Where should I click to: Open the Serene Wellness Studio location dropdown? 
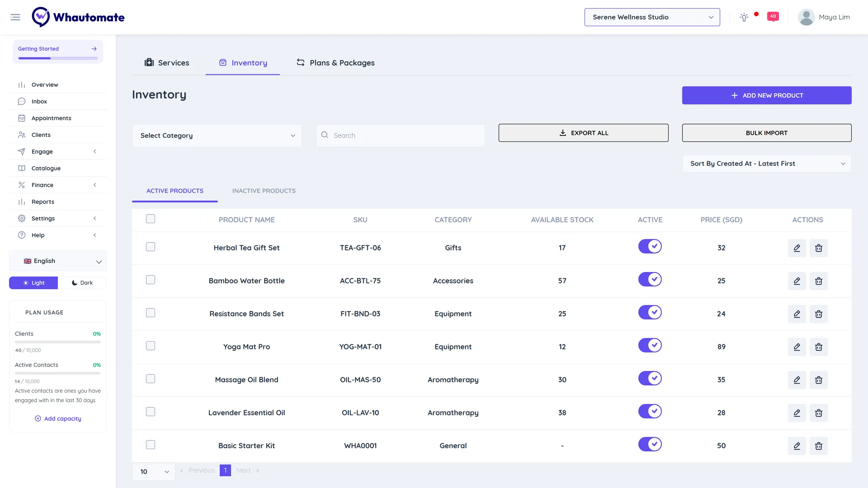tap(652, 17)
